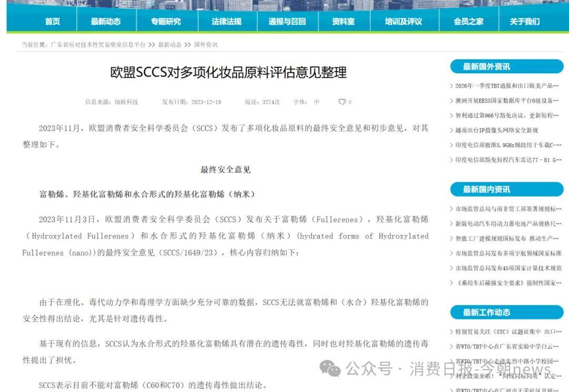The height and width of the screenshot is (392, 569).
Task: Open news 市场监管总局与南非贸工部签署
Action: 508,209
